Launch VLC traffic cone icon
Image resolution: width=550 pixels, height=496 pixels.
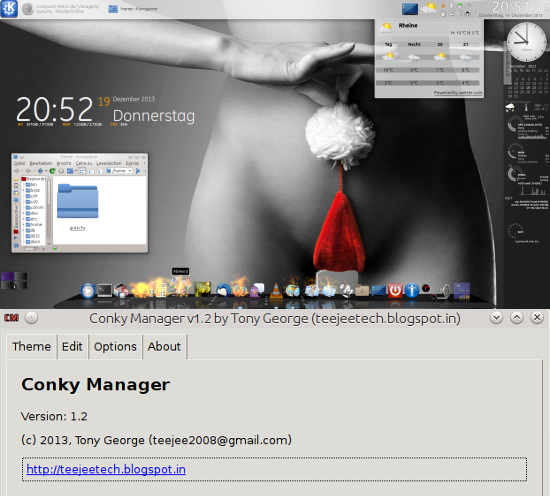(276, 290)
